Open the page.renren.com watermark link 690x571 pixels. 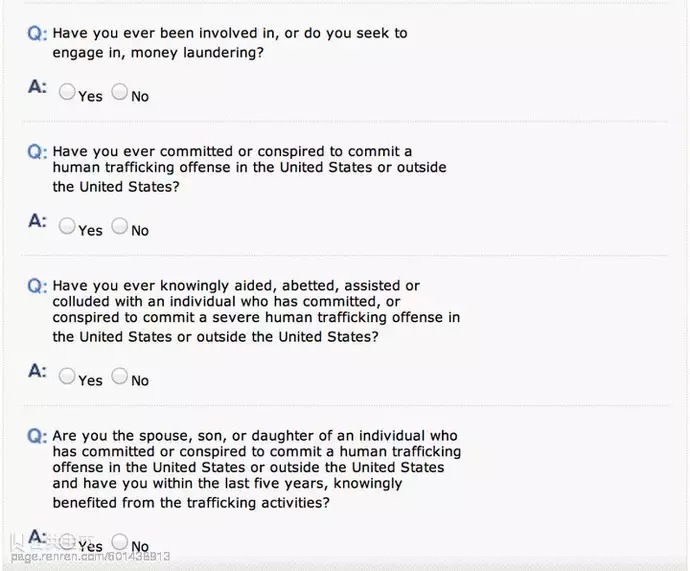pyautogui.click(x=90, y=556)
